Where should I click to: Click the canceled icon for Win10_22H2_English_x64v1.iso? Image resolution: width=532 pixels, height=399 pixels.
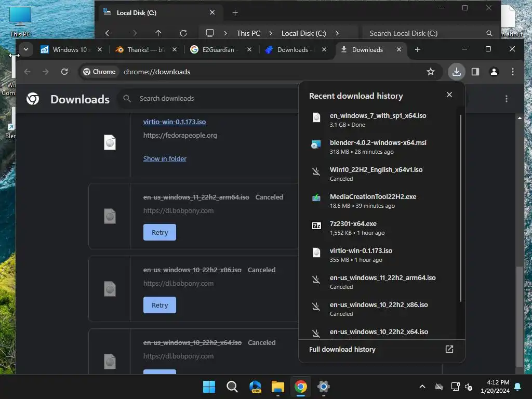pos(316,171)
